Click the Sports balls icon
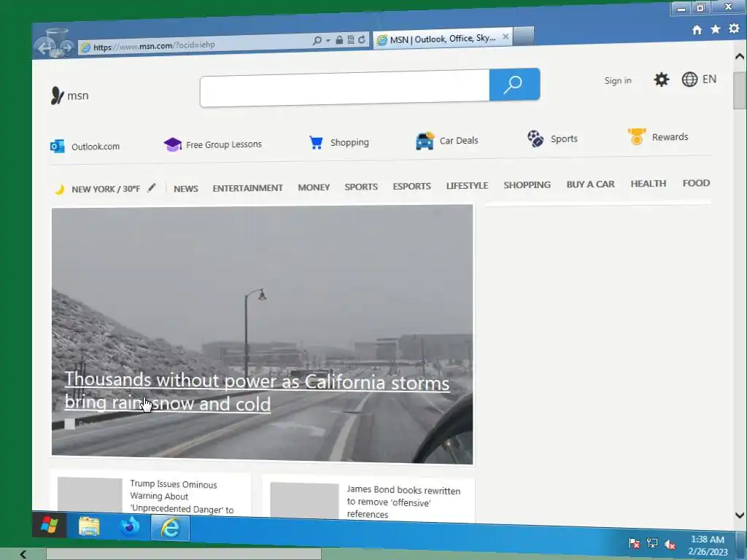747x560 pixels. 535,139
